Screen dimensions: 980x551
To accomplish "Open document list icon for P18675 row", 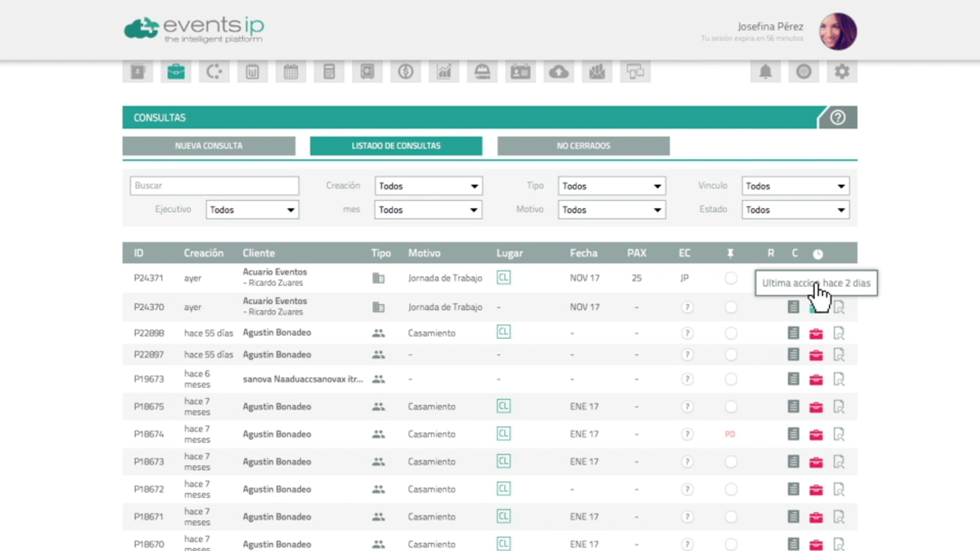I will 793,407.
